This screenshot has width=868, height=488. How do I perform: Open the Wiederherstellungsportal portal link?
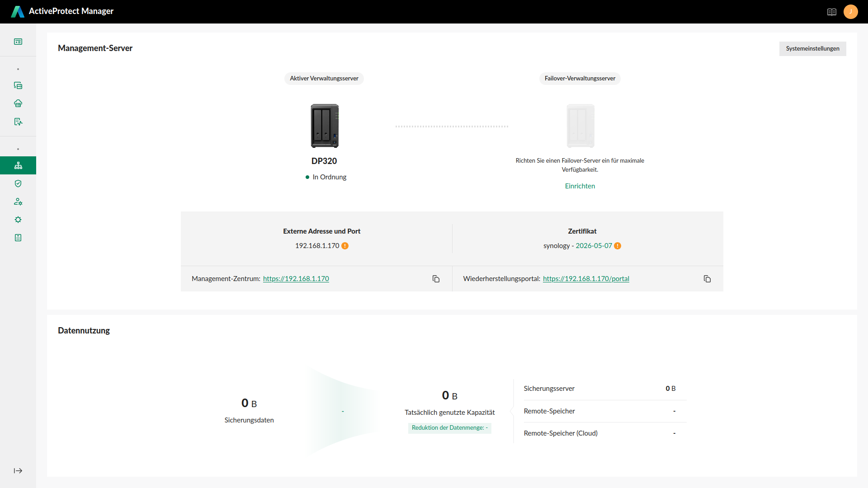coord(586,279)
